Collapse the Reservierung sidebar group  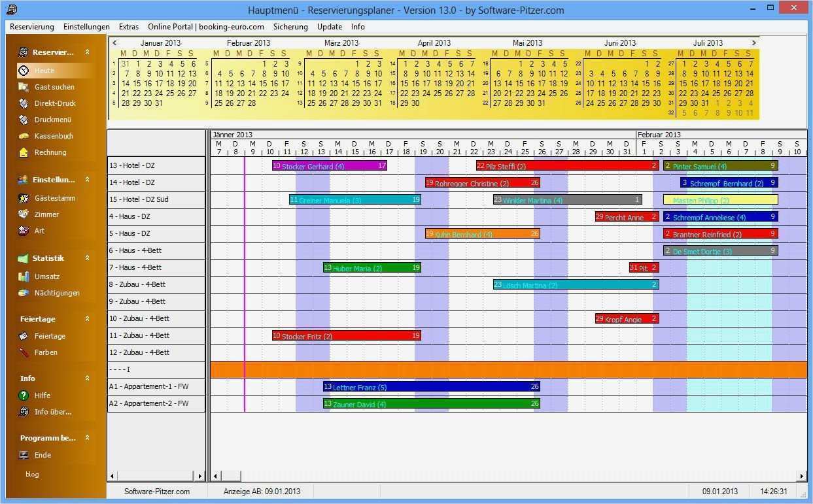87,52
